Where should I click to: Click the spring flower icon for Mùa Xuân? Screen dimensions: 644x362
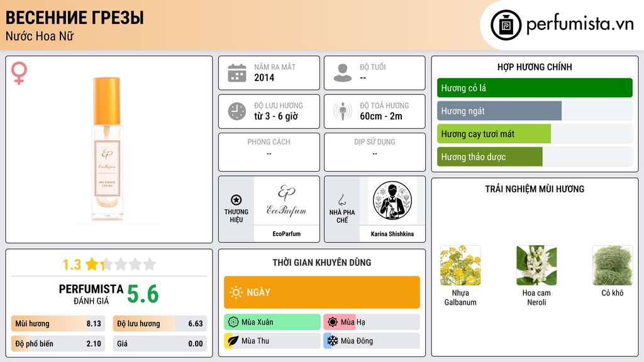click(233, 322)
